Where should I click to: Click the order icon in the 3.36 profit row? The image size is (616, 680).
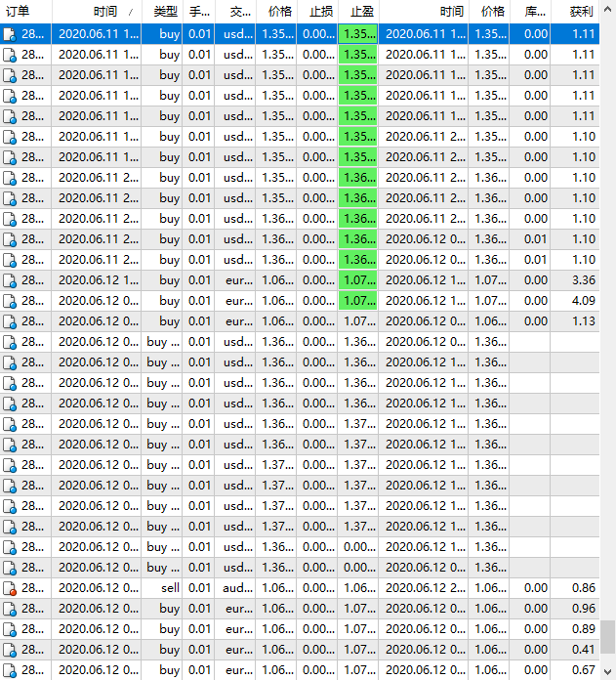(x=10, y=280)
